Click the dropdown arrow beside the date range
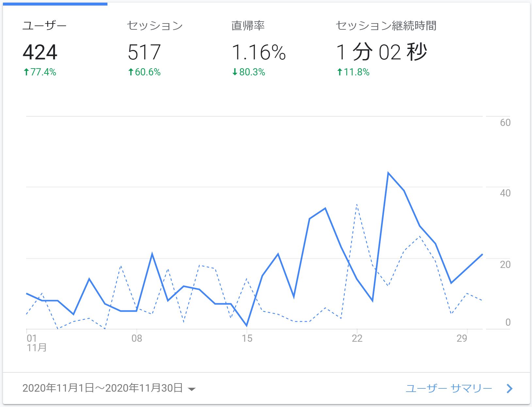The image size is (532, 407). pos(192,389)
